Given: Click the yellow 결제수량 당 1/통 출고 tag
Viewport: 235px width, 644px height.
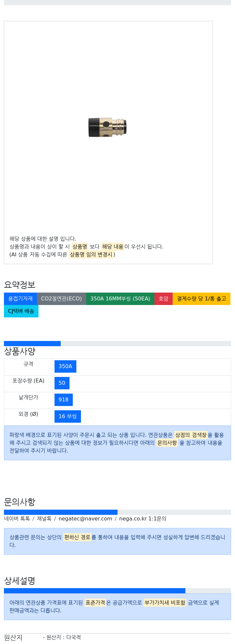Looking at the screenshot, I should coord(201,299).
